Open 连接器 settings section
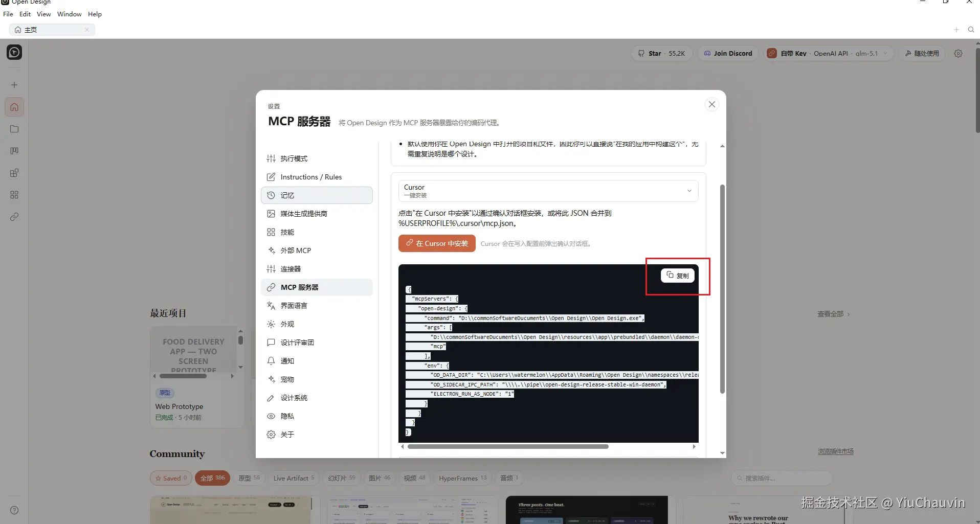The image size is (980, 524). tap(317, 269)
